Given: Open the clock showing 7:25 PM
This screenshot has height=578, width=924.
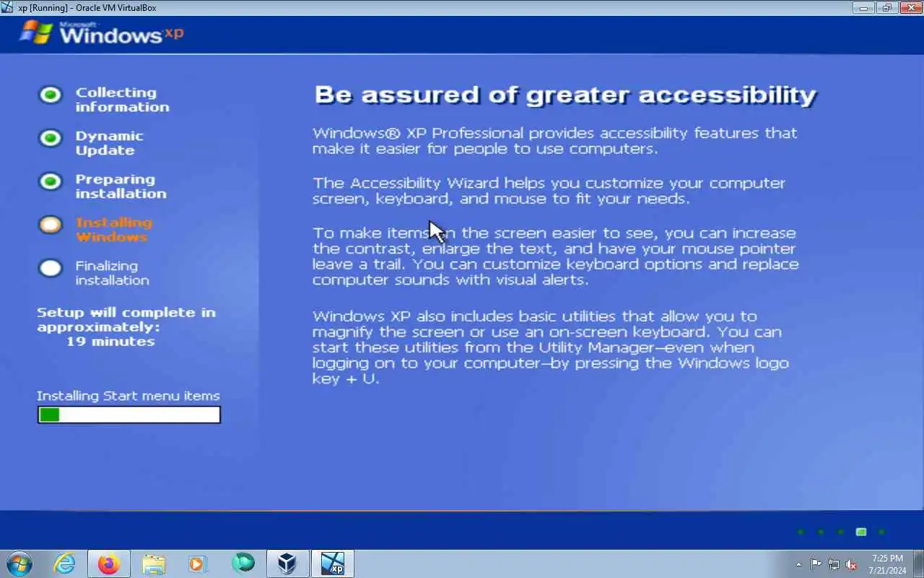Looking at the screenshot, I should [888, 564].
